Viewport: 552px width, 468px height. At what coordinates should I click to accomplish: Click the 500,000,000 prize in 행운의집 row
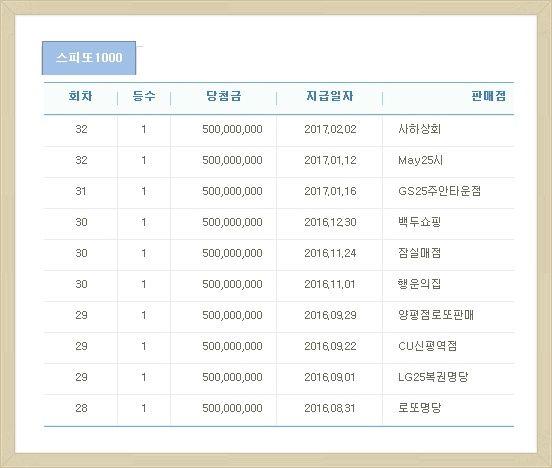coord(232,284)
